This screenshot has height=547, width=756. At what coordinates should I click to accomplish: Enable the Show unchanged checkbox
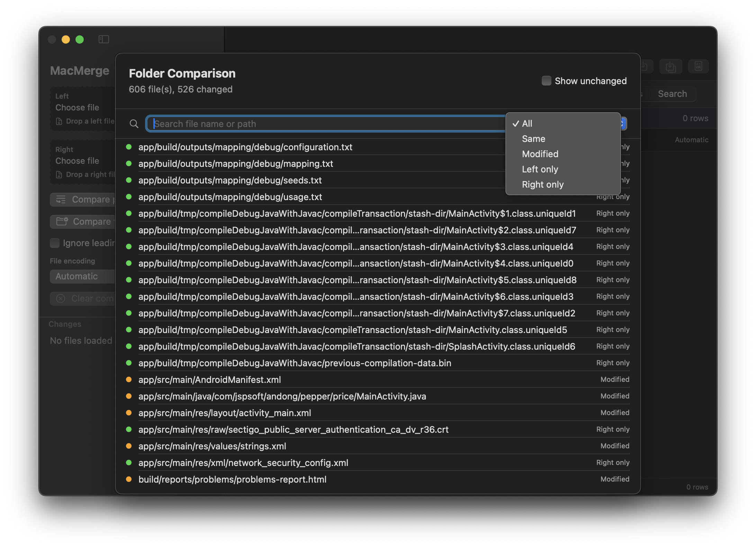546,81
